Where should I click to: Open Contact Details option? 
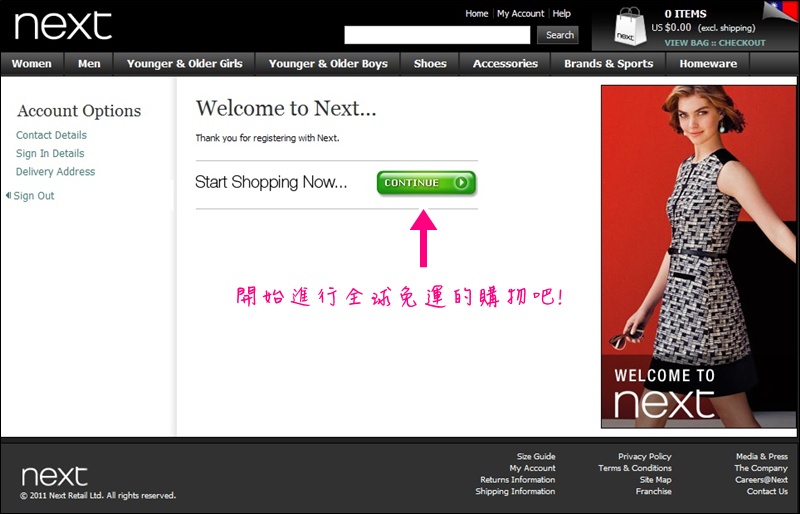coord(51,135)
